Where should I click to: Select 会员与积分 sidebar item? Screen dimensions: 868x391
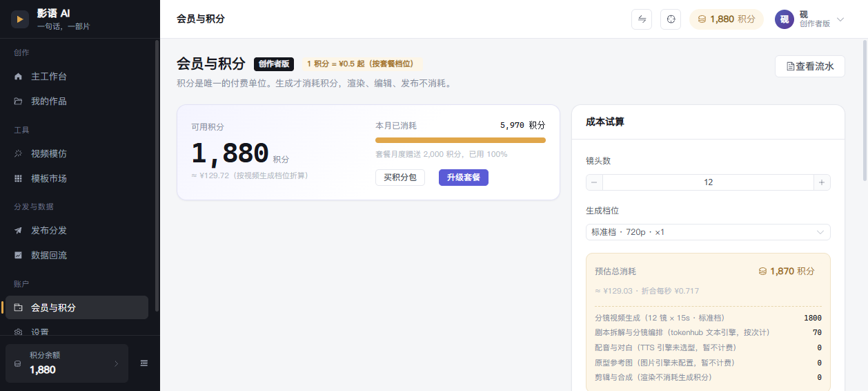click(x=77, y=307)
